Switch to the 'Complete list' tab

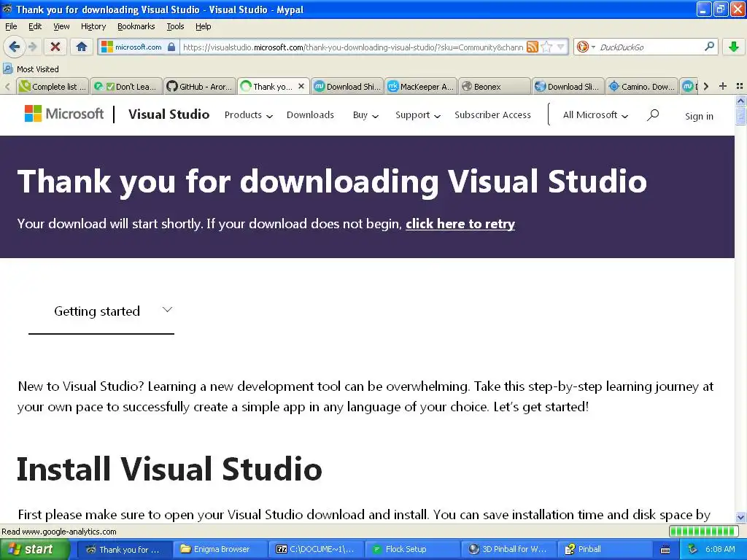point(53,86)
